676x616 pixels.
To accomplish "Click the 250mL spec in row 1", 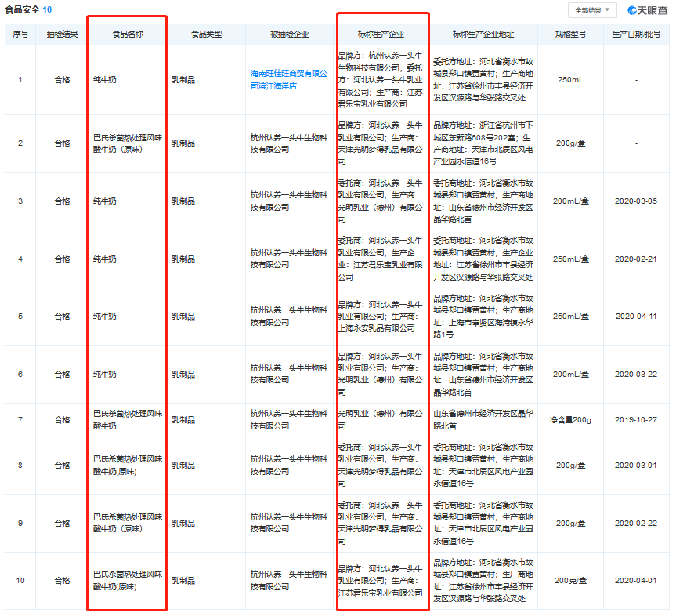I will coord(570,80).
